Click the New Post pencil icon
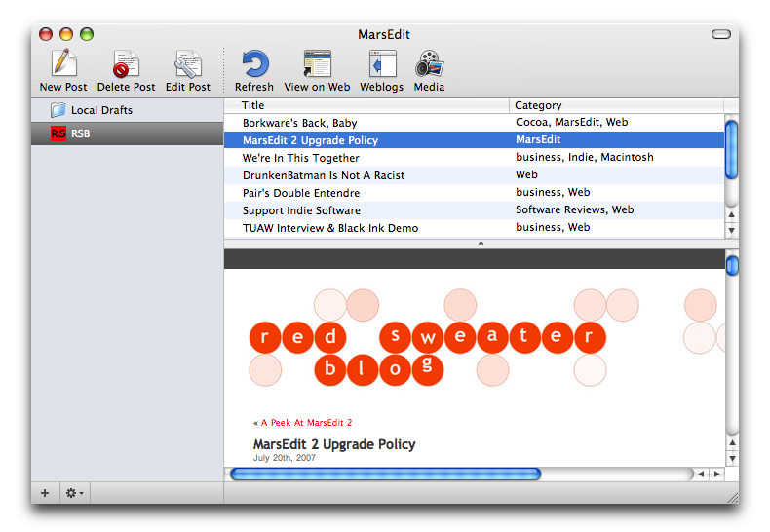The width and height of the screenshot is (770, 532). coord(63,62)
